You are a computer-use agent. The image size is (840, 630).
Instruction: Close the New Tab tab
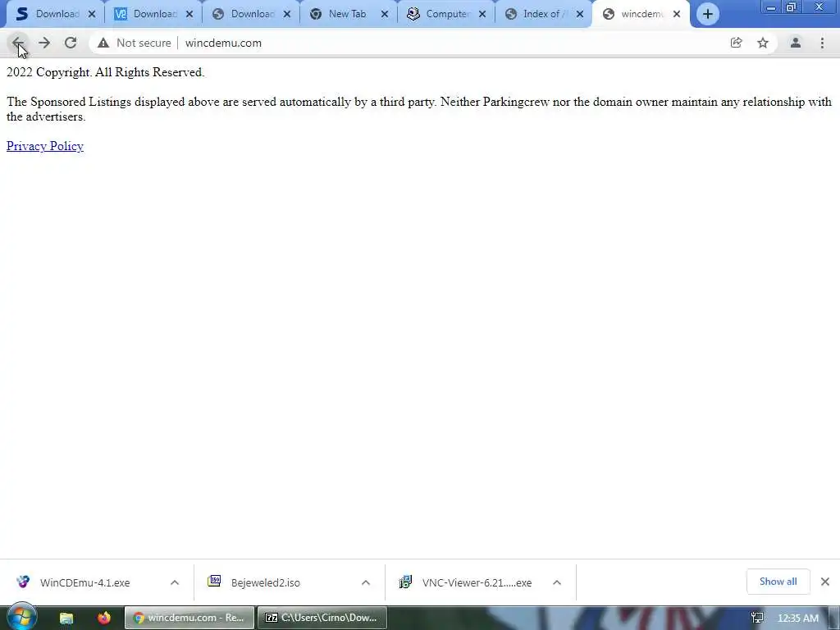pos(384,14)
